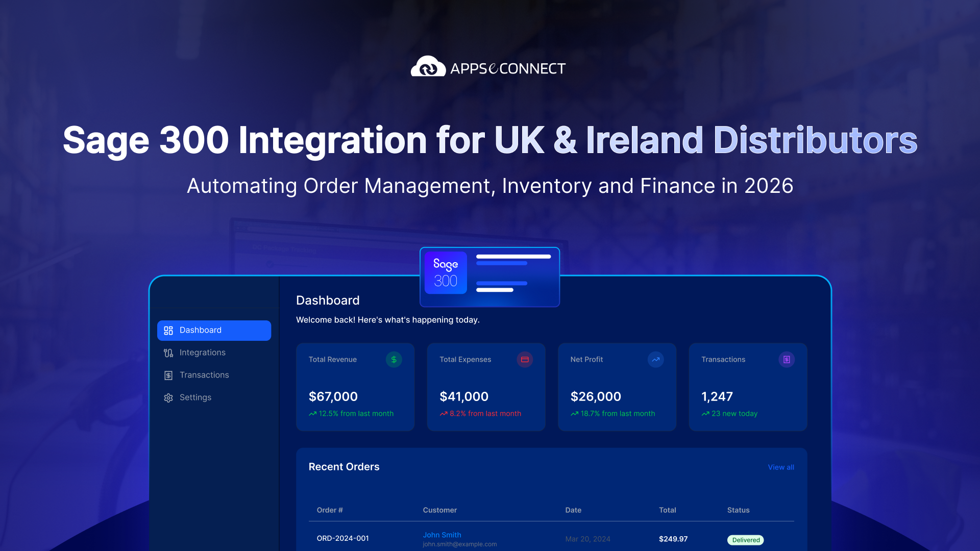
Task: Click the growth indicator arrow under Total Revenue
Action: (x=313, y=413)
